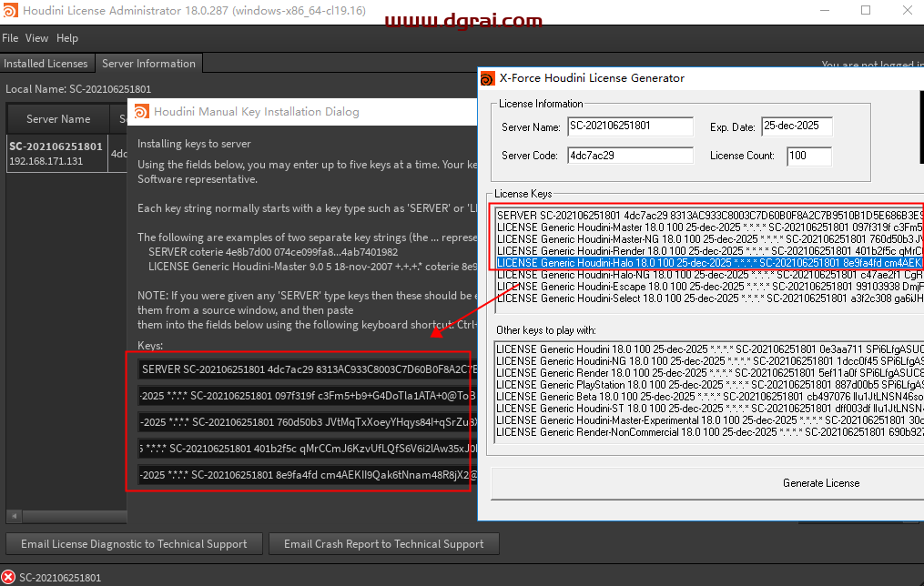Click the Generate License button
The width and height of the screenshot is (924, 586).
coord(707,483)
